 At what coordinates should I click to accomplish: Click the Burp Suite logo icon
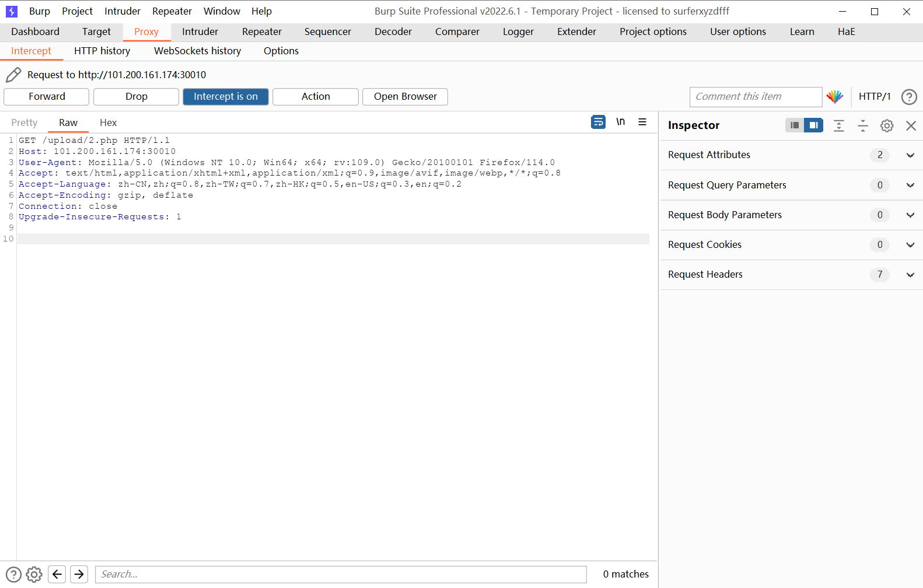coord(12,11)
